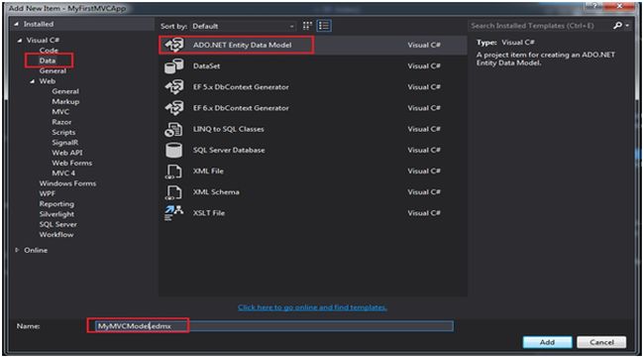This screenshot has width=644, height=358.
Task: Open search options dropdown arrow
Action: click(627, 26)
